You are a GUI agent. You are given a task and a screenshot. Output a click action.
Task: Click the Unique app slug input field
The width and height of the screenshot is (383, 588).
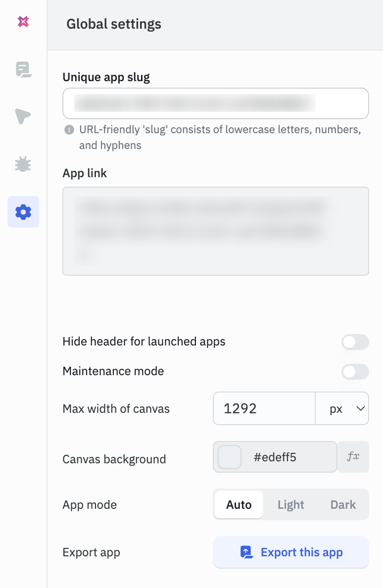coord(215,103)
